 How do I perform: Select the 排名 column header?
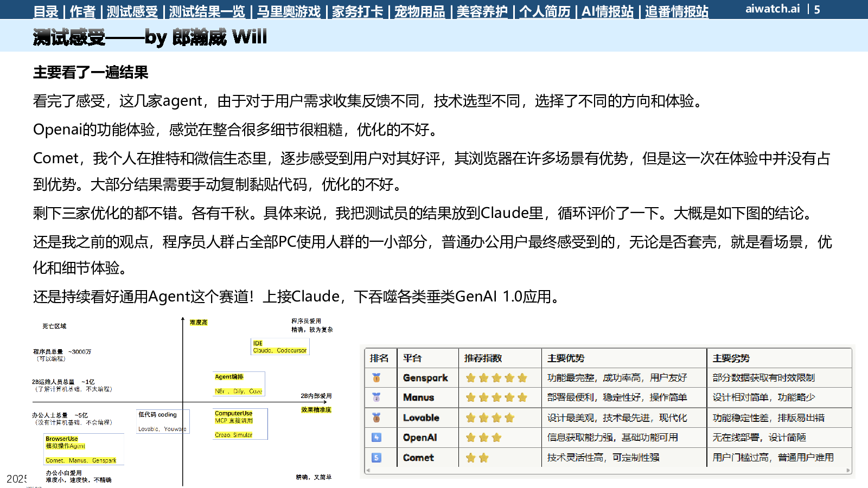pyautogui.click(x=379, y=358)
